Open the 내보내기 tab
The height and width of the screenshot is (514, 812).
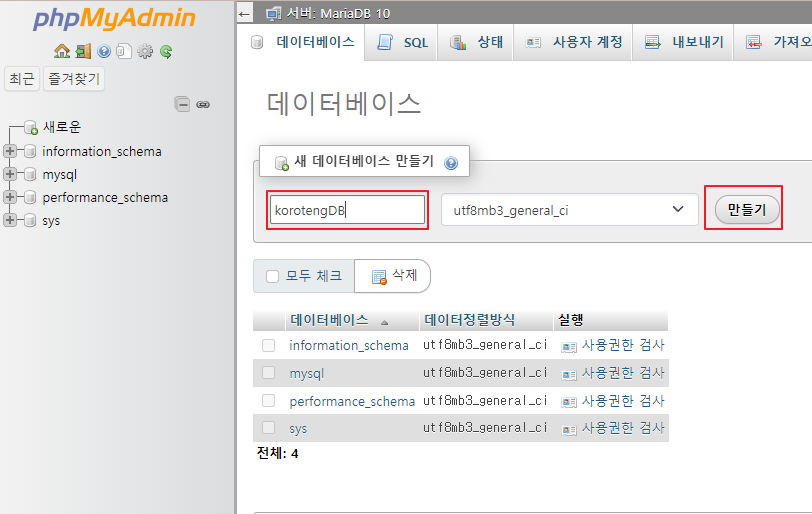click(683, 42)
